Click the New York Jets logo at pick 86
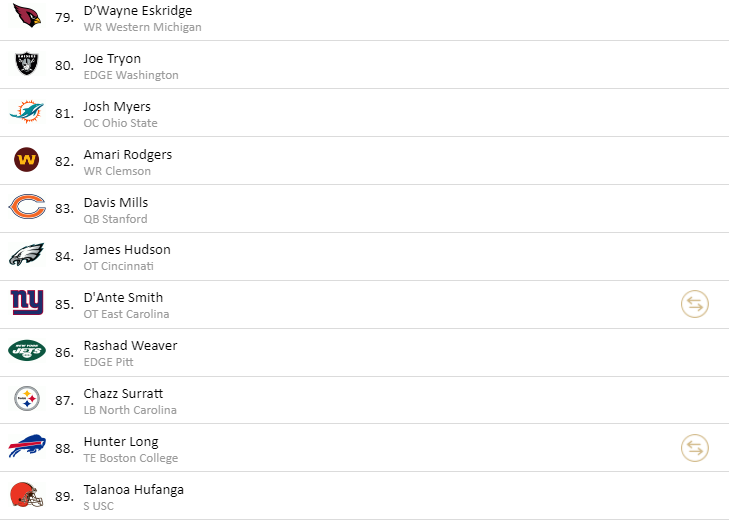Viewport: 729px width, 521px height. (27, 350)
